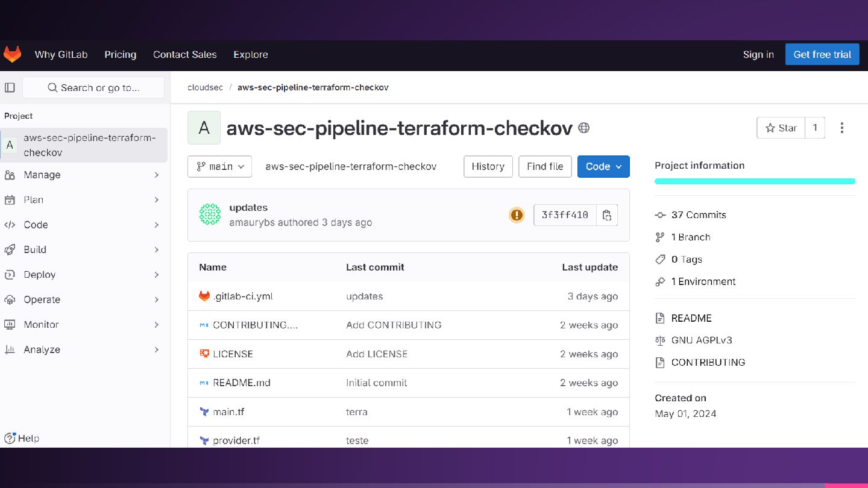Image resolution: width=868 pixels, height=488 pixels.
Task: Click the Search or go to field
Action: (93, 88)
